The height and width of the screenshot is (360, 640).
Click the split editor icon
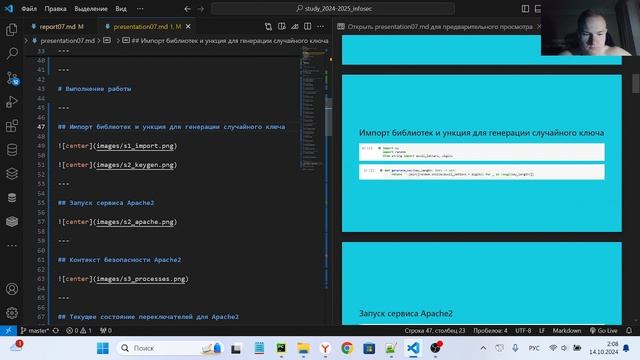click(307, 27)
